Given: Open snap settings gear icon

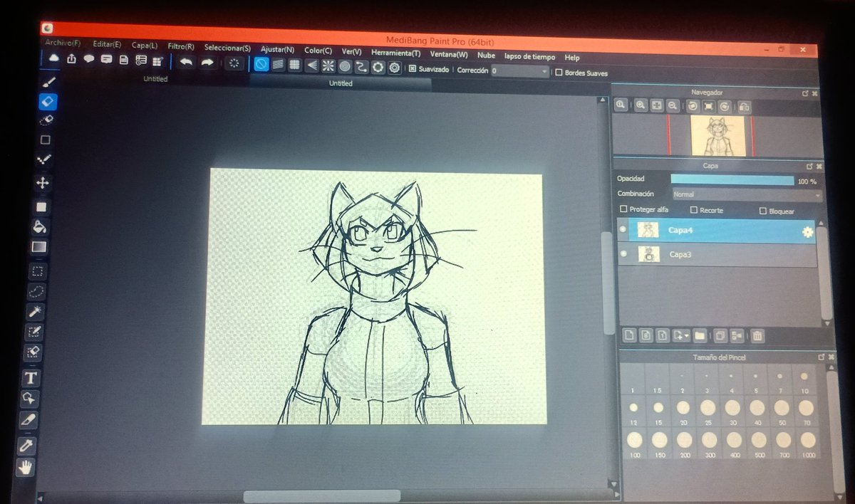Looking at the screenshot, I should (x=394, y=68).
